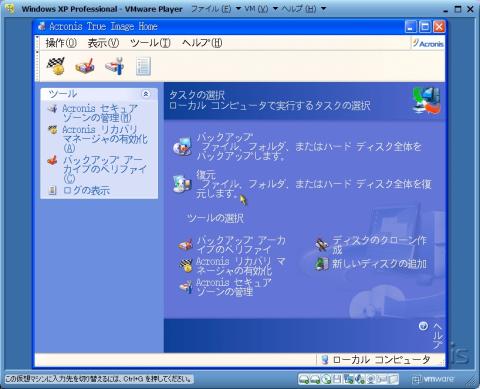Screen dimensions: 480x389
Task: Collapse the ツール sidebar panel
Action: coord(146,94)
